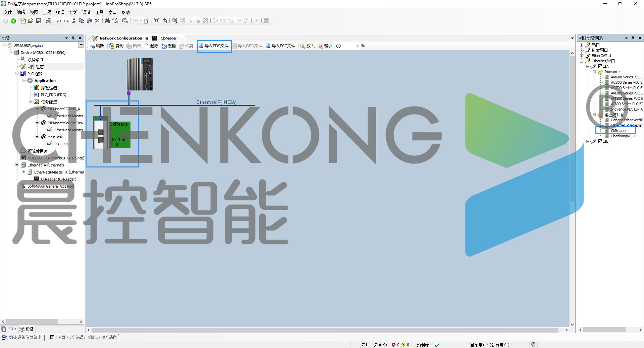644x348 pixels.
Task: Open the 组态设备信息输出 output panel
Action: click(x=22, y=337)
